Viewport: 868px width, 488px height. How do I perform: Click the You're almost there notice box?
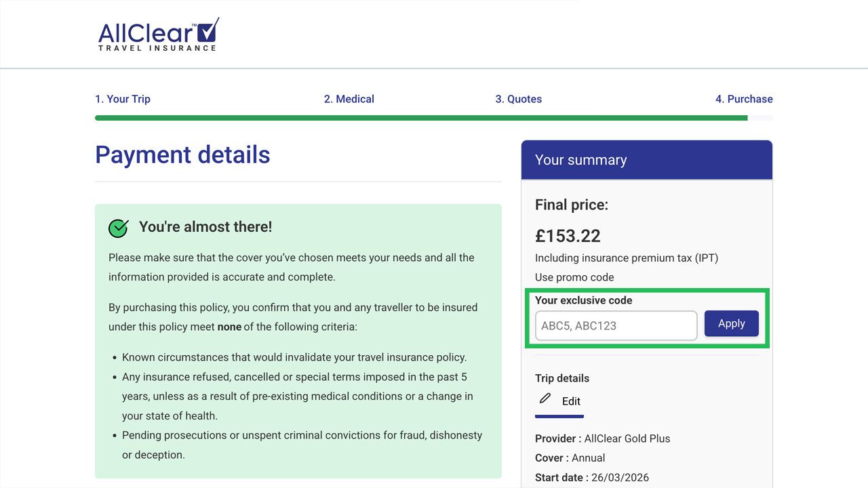pos(298,339)
